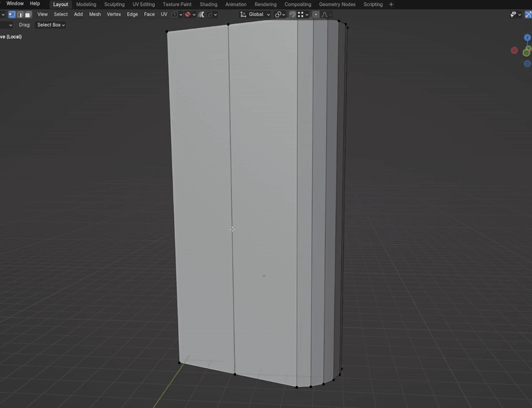Open the Global transform orientation dropdown
Image resolution: width=532 pixels, height=408 pixels.
click(x=255, y=15)
